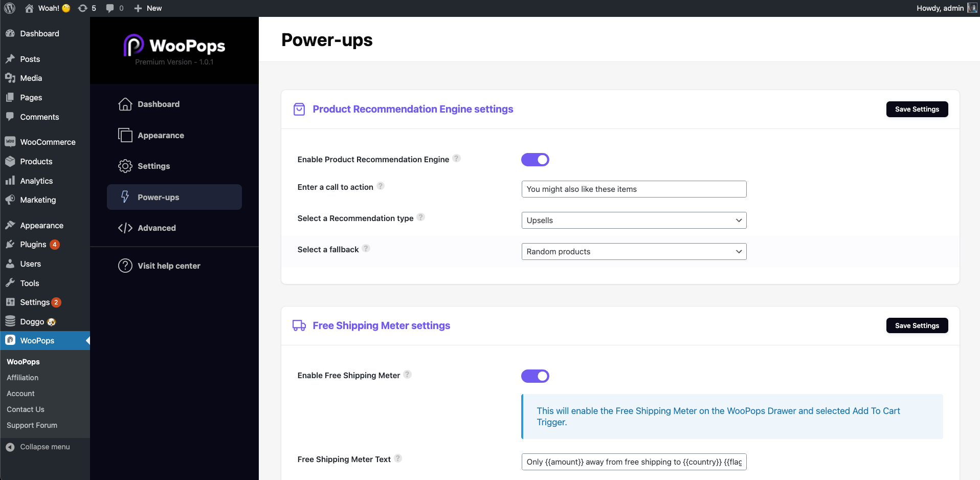980x480 pixels.
Task: Click Howdy, admin profile link
Action: 940,8
